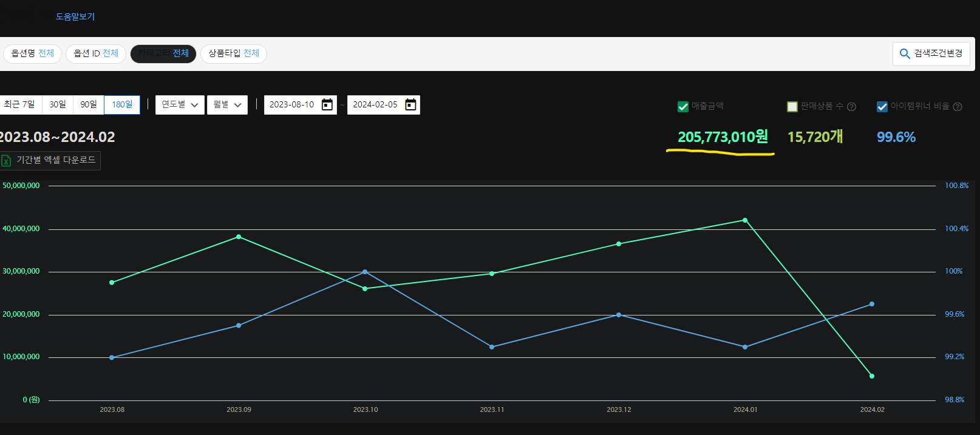Click the help icon beside 판매상품 수

[852, 107]
